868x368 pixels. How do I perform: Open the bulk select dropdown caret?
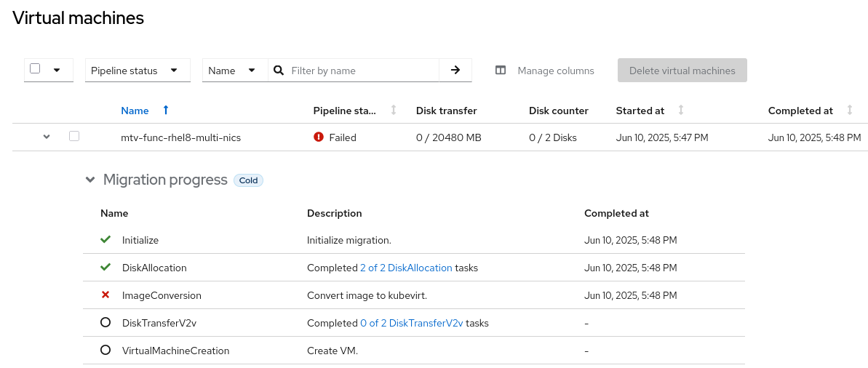[57, 71]
